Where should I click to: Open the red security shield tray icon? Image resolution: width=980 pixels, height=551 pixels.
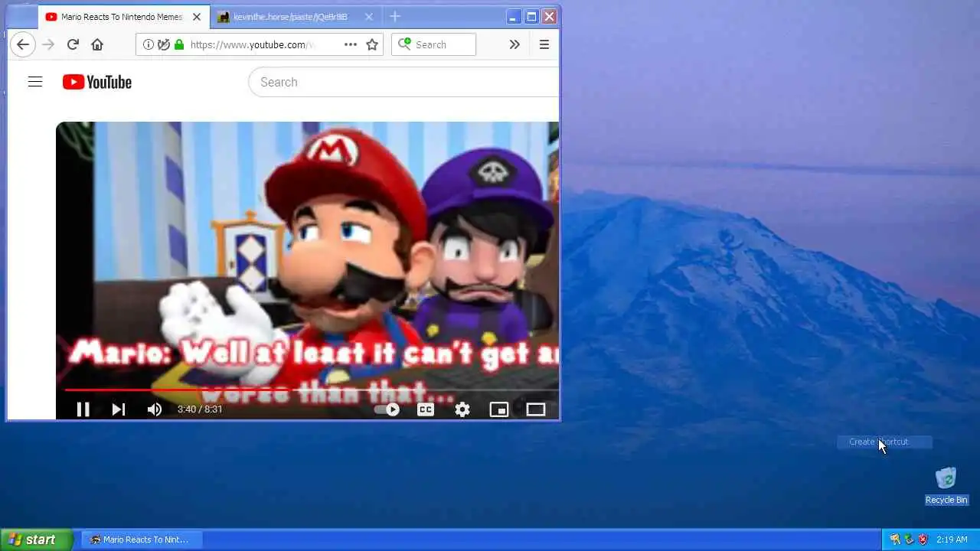click(x=923, y=540)
